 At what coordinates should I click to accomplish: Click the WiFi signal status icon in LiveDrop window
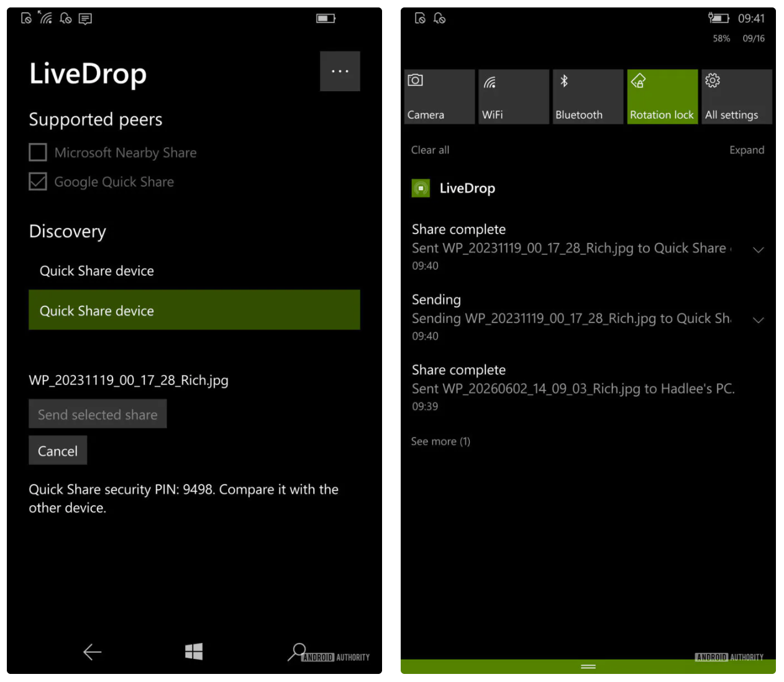pyautogui.click(x=45, y=17)
